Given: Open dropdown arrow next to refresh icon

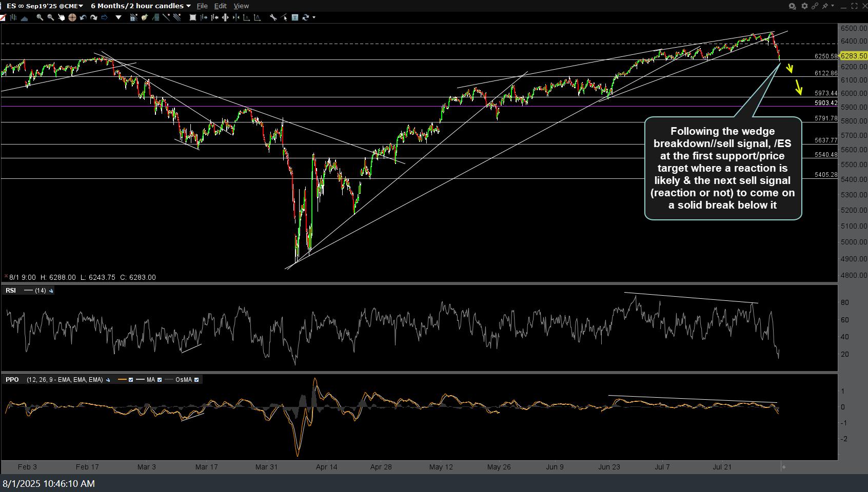Looking at the screenshot, I should 314,17.
